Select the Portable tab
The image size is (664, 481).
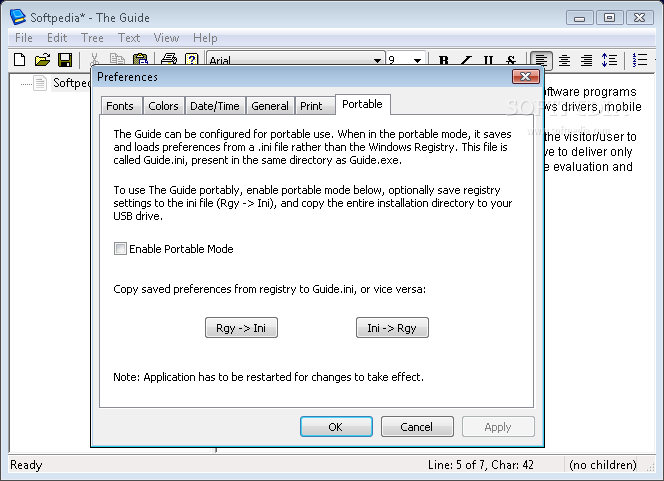point(362,104)
